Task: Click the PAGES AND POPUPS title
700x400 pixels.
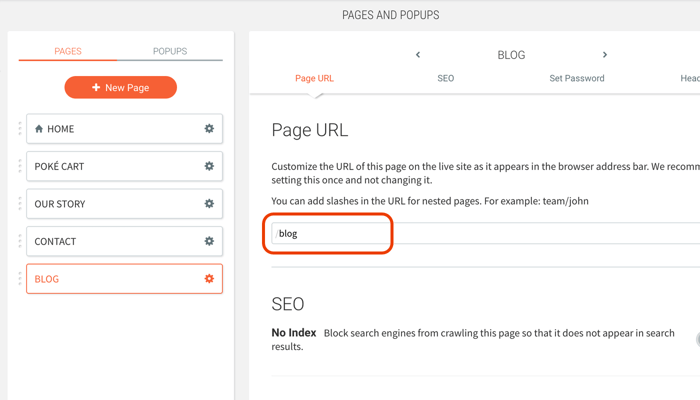Action: point(391,15)
